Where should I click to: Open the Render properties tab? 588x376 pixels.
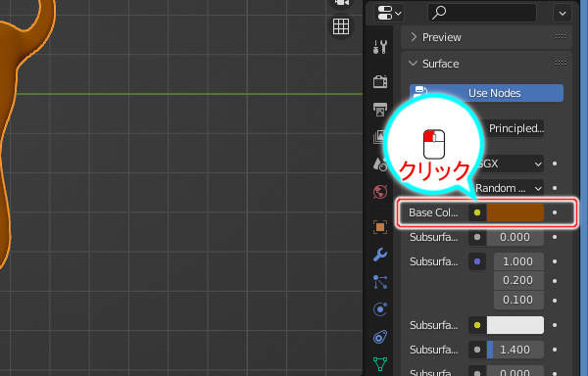pyautogui.click(x=380, y=81)
